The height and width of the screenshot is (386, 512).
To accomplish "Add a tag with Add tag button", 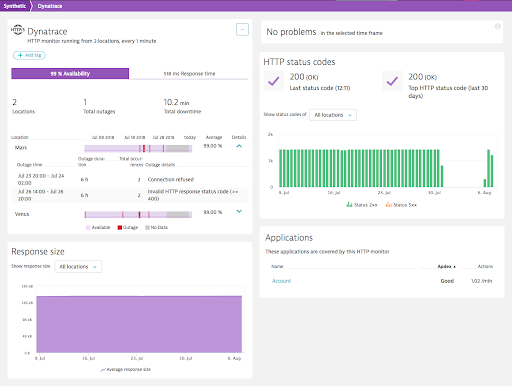I will point(29,55).
